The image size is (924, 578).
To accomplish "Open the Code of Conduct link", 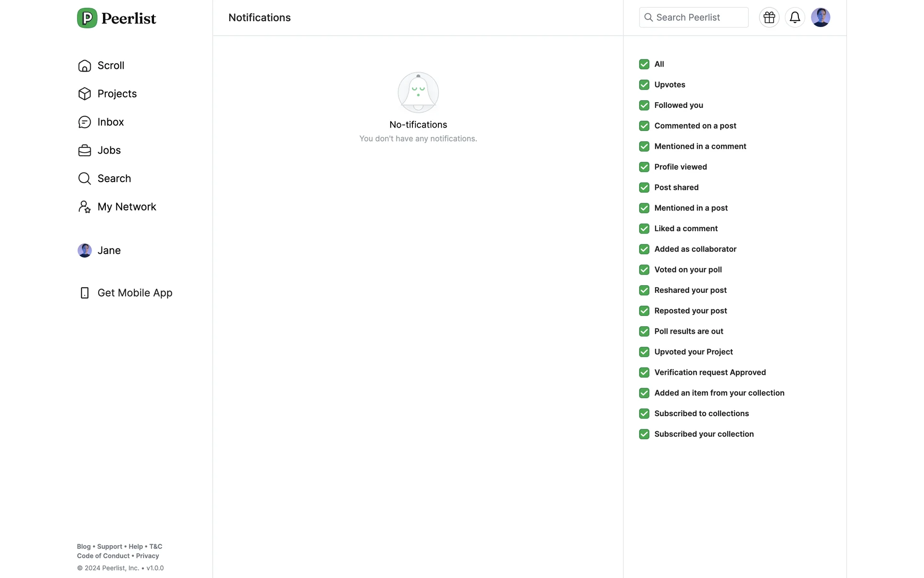I will pyautogui.click(x=103, y=556).
